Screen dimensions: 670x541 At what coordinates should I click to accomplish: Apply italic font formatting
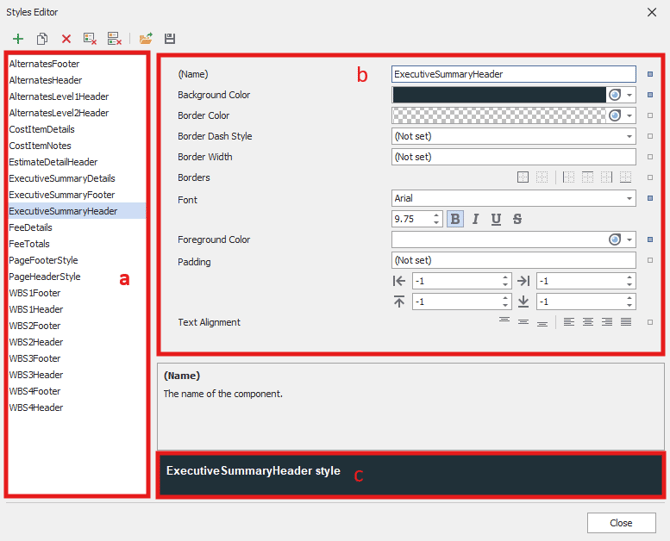point(475,219)
